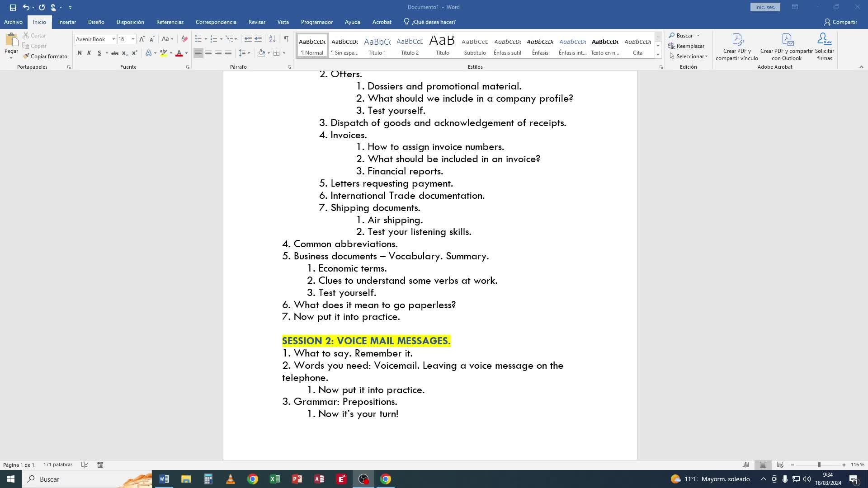The image size is (868, 488).
Task: Open the Referencias ribbon tab
Action: click(x=170, y=22)
